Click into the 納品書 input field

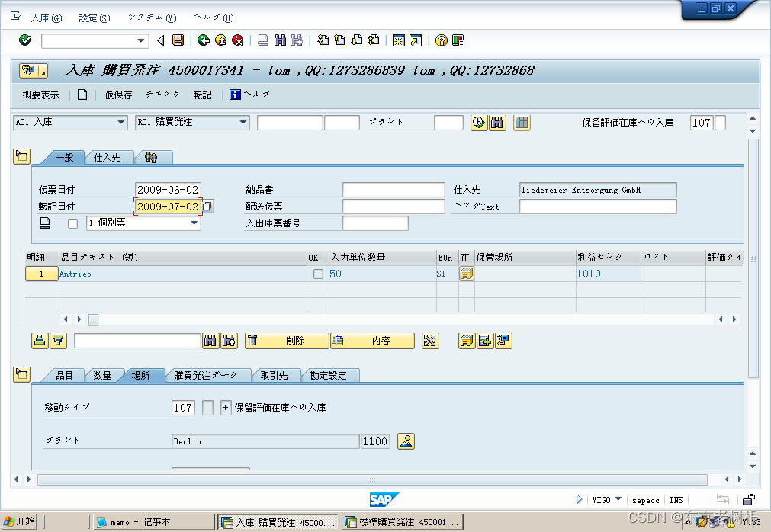(393, 190)
